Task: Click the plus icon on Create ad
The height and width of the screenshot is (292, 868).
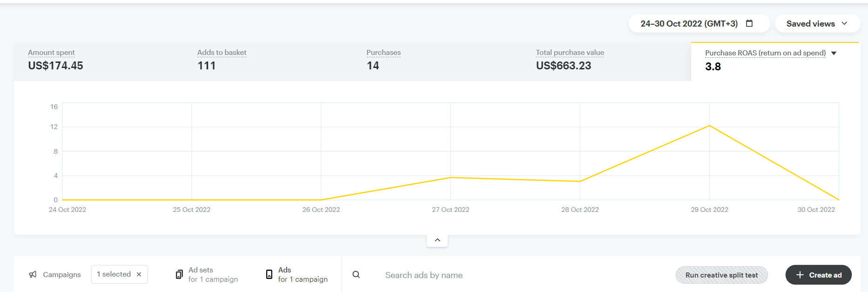Action: point(800,275)
